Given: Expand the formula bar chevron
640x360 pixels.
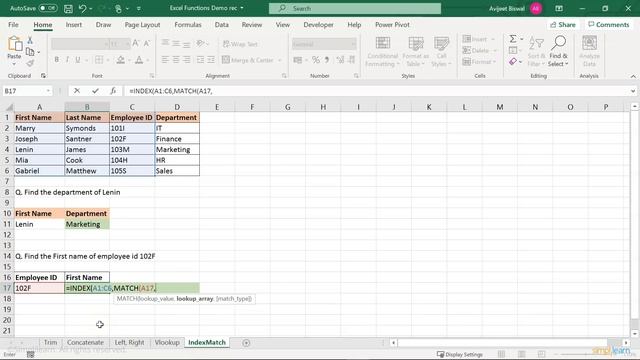Looking at the screenshot, I should tap(633, 91).
